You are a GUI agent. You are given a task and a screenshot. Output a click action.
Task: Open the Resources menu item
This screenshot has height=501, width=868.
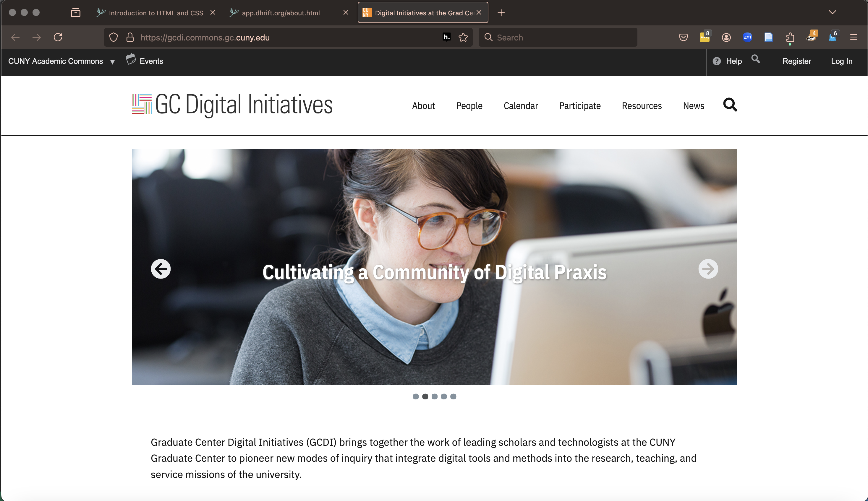(642, 106)
